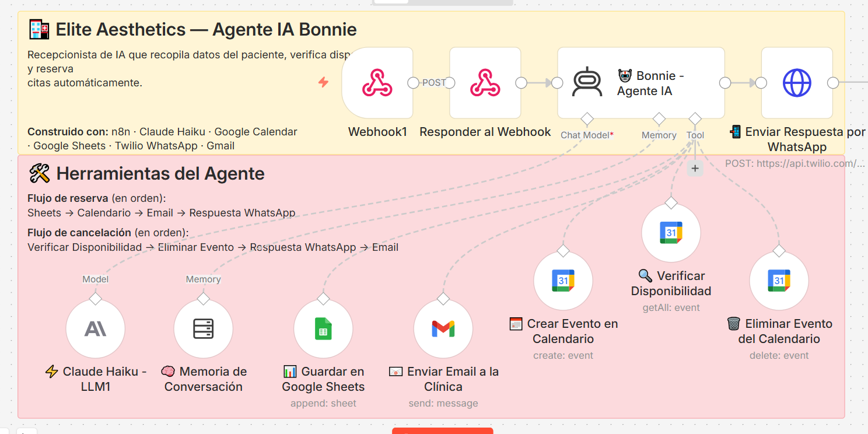Click the 'Flujo de reserva (en orden):' text
Viewport: 868px width, 434px height.
[x=97, y=198]
